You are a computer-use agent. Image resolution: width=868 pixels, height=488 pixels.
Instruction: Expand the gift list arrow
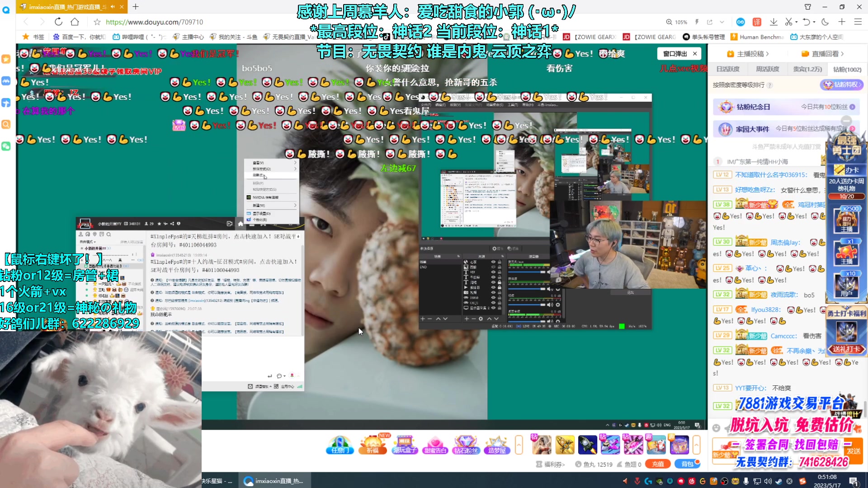point(697,445)
